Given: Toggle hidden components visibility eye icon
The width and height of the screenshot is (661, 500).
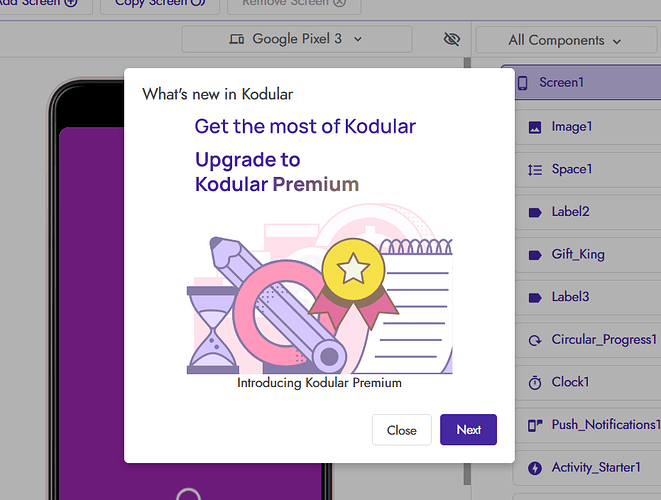Looking at the screenshot, I should pos(451,40).
